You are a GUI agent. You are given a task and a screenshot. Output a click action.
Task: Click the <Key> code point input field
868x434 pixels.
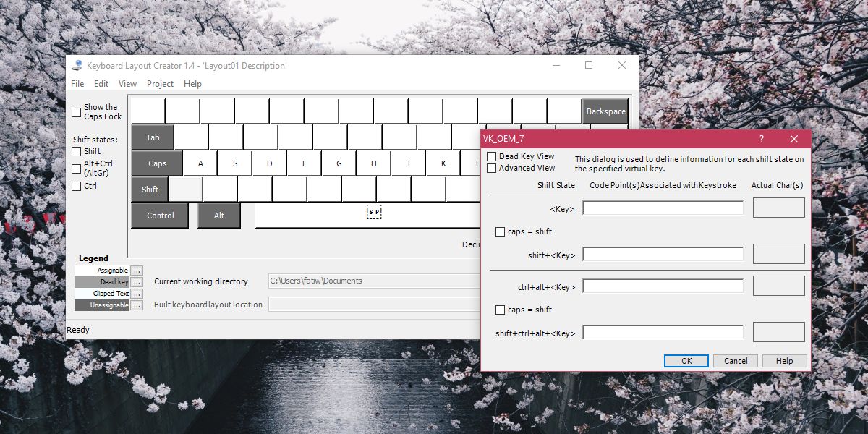[x=663, y=208]
